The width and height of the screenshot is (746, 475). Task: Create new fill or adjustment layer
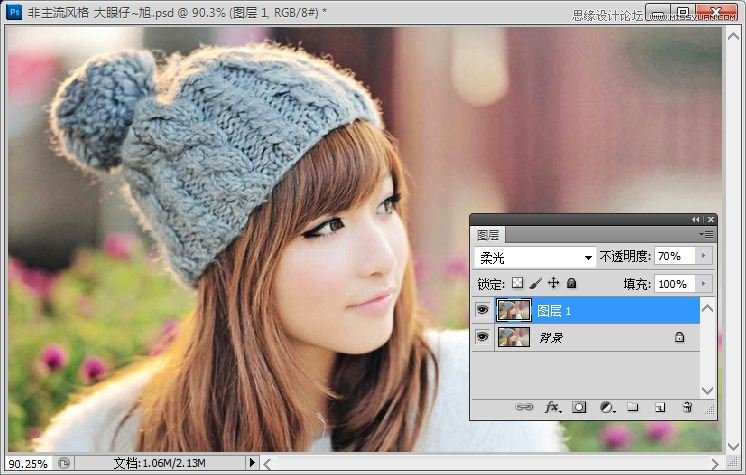606,408
